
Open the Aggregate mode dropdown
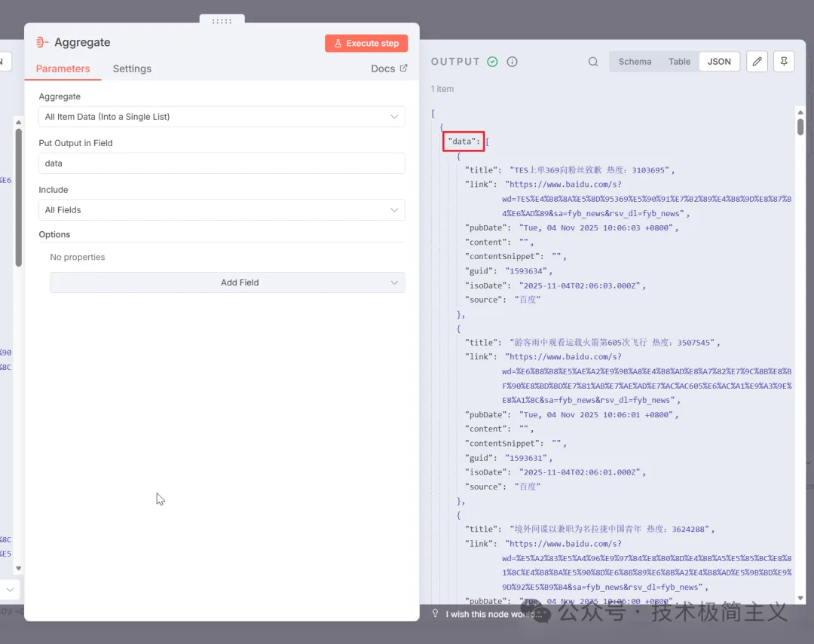click(x=222, y=117)
